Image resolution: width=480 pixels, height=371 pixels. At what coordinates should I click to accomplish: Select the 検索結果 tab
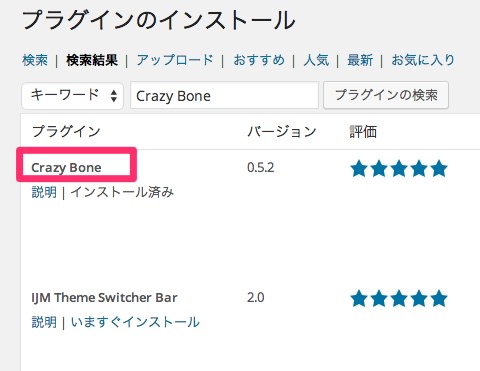[x=92, y=60]
